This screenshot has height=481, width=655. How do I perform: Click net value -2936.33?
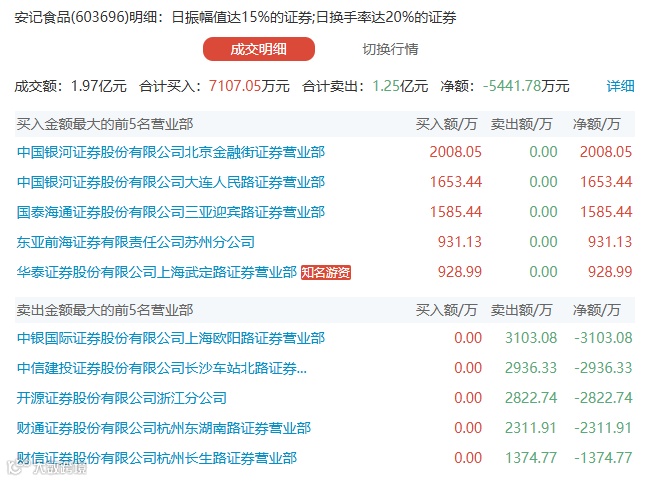tap(604, 368)
